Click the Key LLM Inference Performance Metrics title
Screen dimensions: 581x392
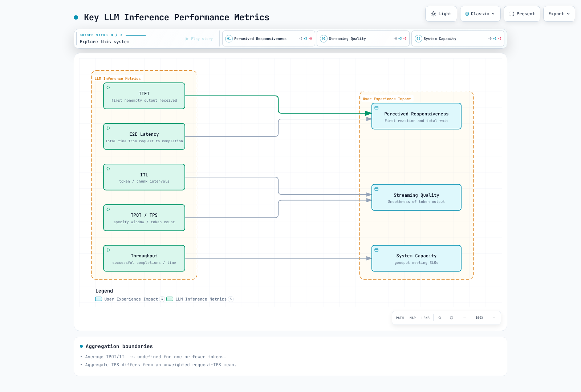[x=176, y=17]
